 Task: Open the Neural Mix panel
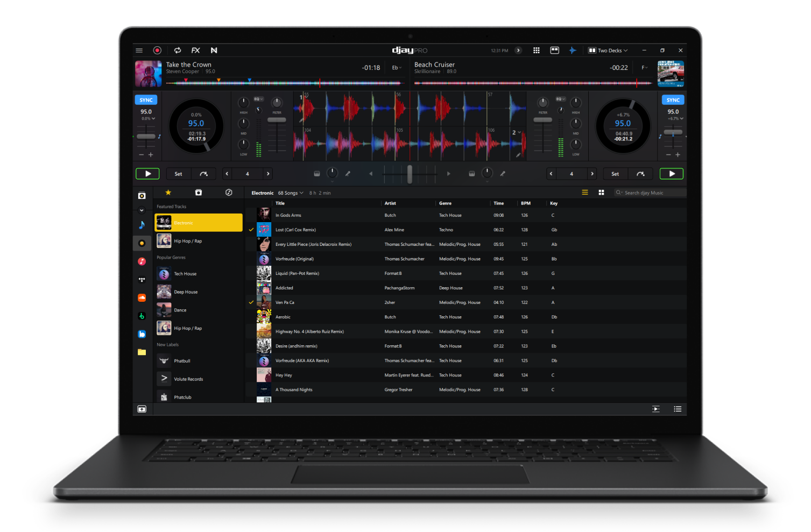click(x=214, y=50)
